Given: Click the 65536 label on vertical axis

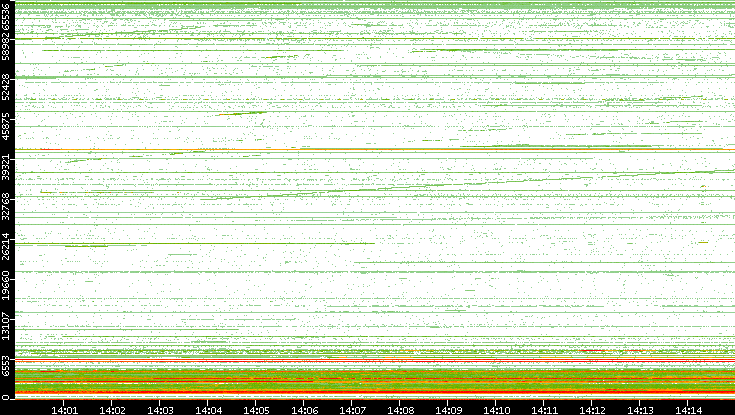Looking at the screenshot, I should click(x=7, y=17).
